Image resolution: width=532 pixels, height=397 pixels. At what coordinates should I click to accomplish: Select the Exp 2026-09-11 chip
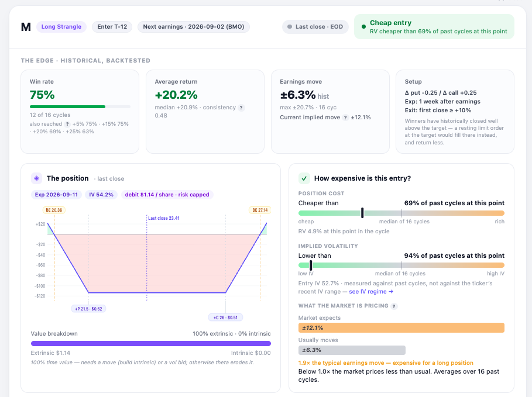(x=56, y=195)
